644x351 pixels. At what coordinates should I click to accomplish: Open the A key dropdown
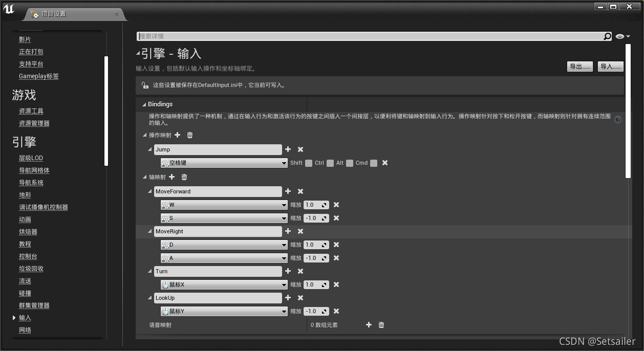click(224, 258)
